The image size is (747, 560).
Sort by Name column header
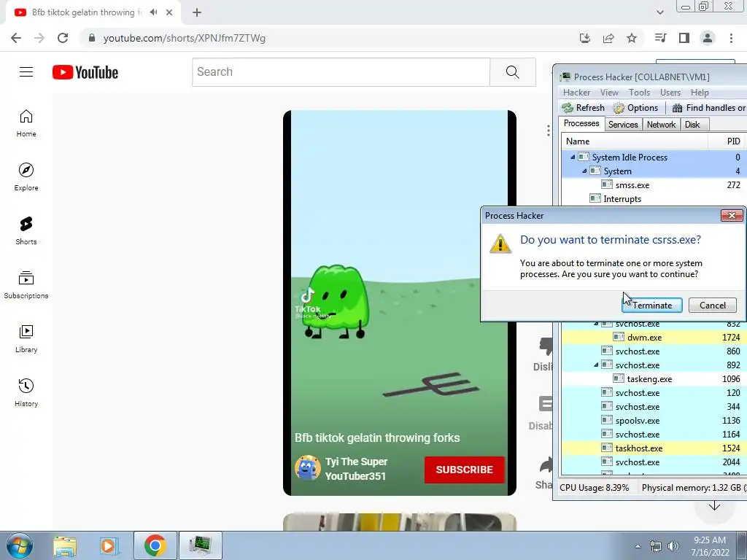click(x=635, y=141)
